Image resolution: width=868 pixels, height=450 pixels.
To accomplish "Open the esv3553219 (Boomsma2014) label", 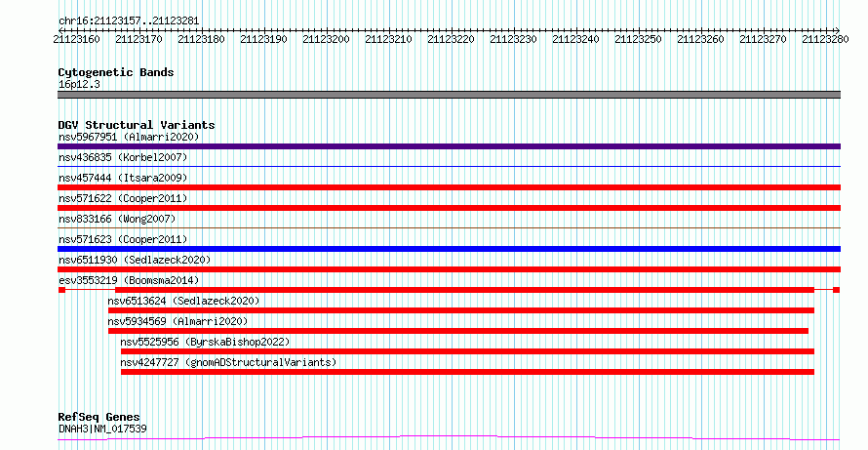I will (129, 280).
